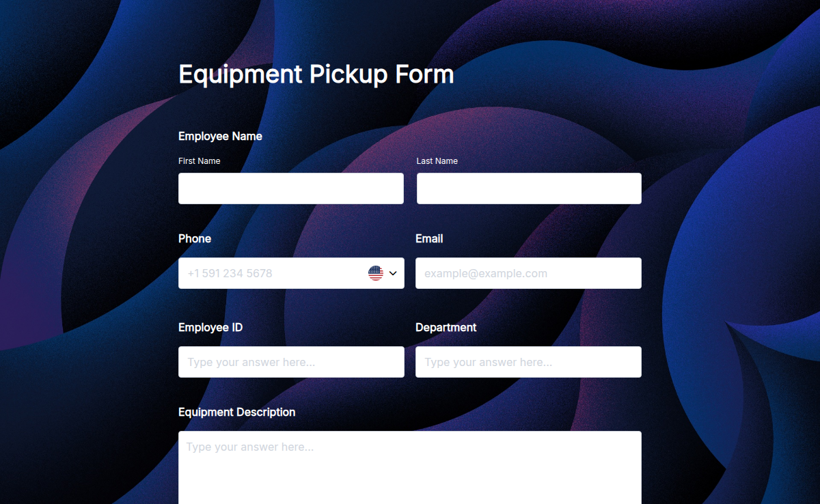The image size is (820, 504).
Task: Click the US flag country icon
Action: tap(376, 272)
